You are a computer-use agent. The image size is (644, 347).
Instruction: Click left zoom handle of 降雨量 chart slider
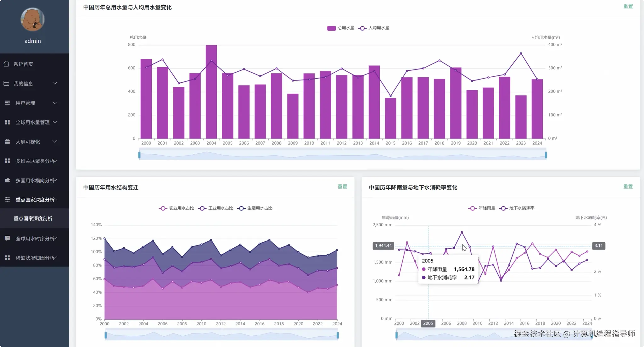click(396, 335)
